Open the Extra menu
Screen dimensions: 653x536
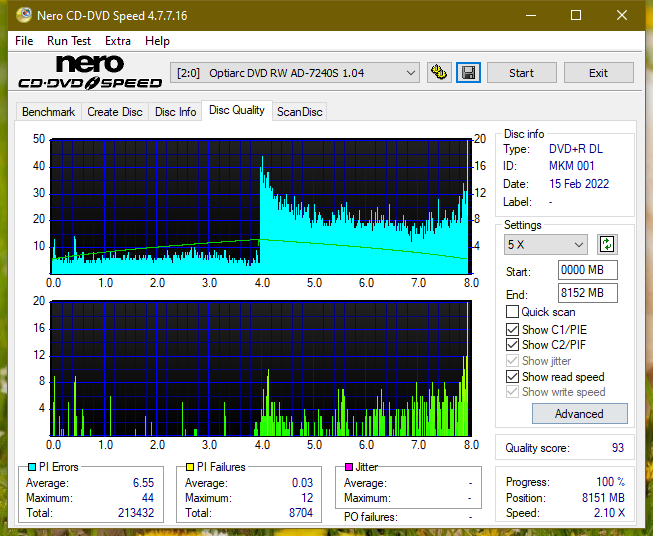pyautogui.click(x=118, y=41)
